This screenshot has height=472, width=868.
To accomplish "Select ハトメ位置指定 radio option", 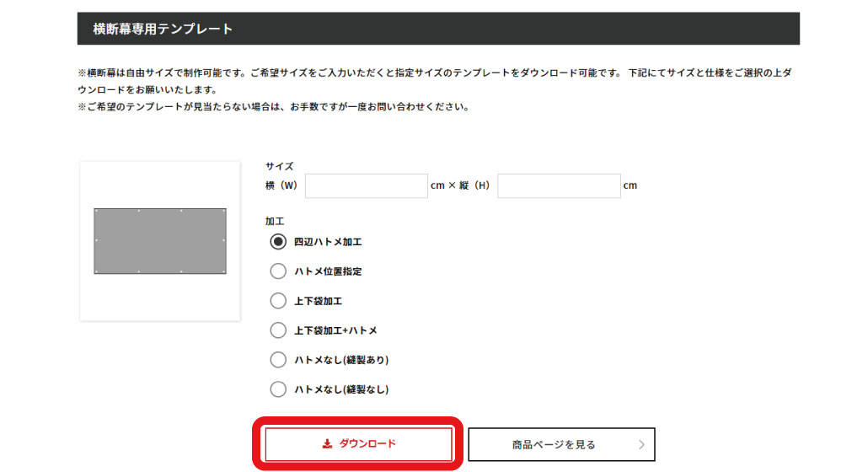I will (278, 271).
